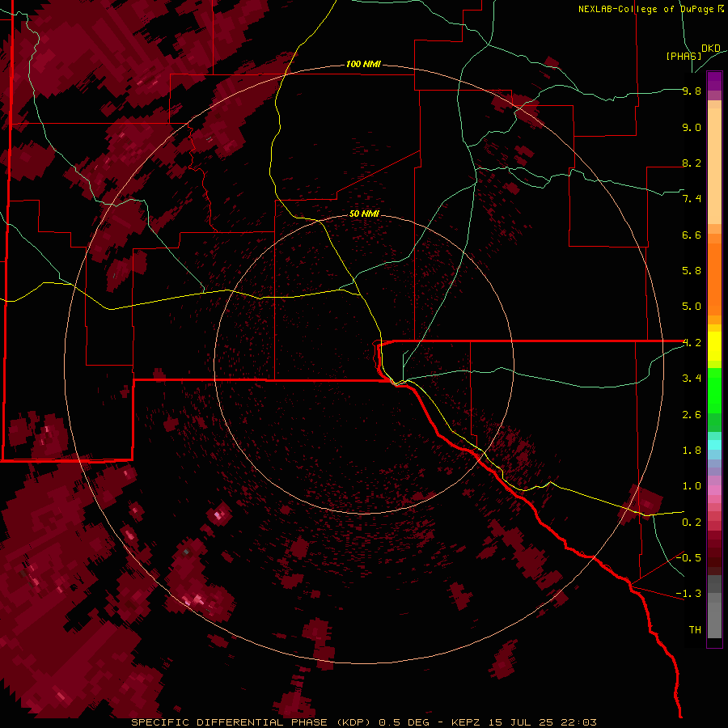Click the 0.2 value on color scale
Image resolution: width=728 pixels, height=728 pixels.
pyautogui.click(x=692, y=523)
